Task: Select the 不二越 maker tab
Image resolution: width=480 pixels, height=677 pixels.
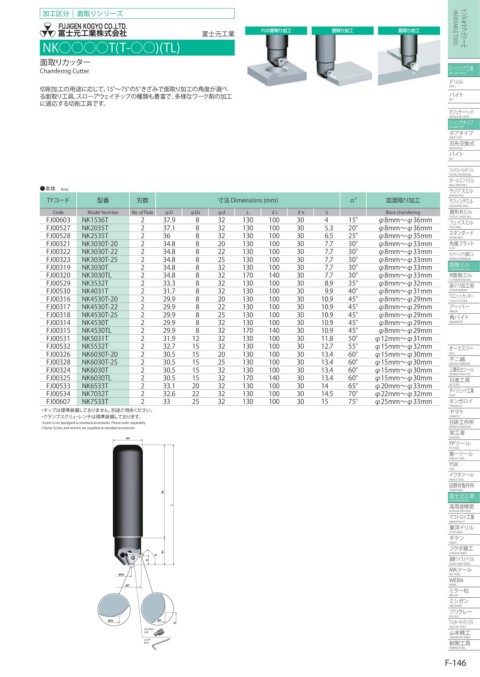Action: pyautogui.click(x=463, y=360)
